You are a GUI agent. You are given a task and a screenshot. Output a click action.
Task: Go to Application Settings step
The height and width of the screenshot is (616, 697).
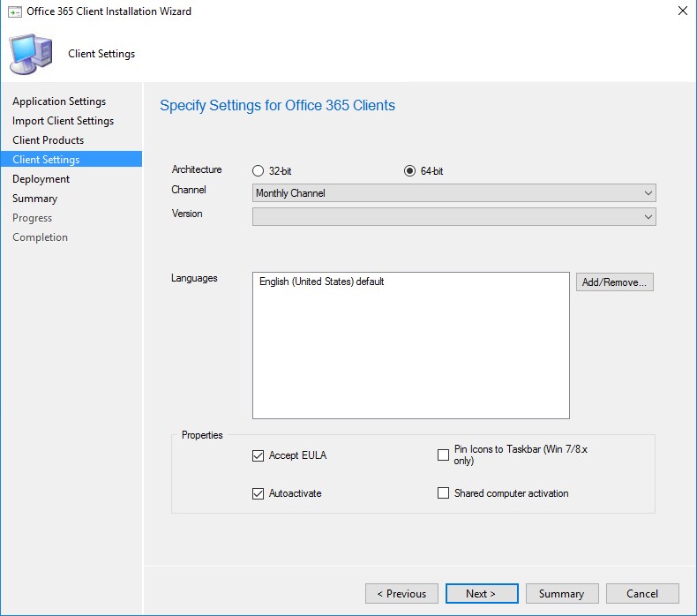pyautogui.click(x=59, y=101)
